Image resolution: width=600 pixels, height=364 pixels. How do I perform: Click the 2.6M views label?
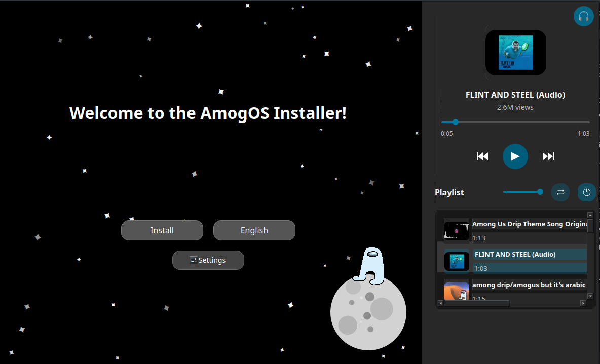(x=515, y=107)
